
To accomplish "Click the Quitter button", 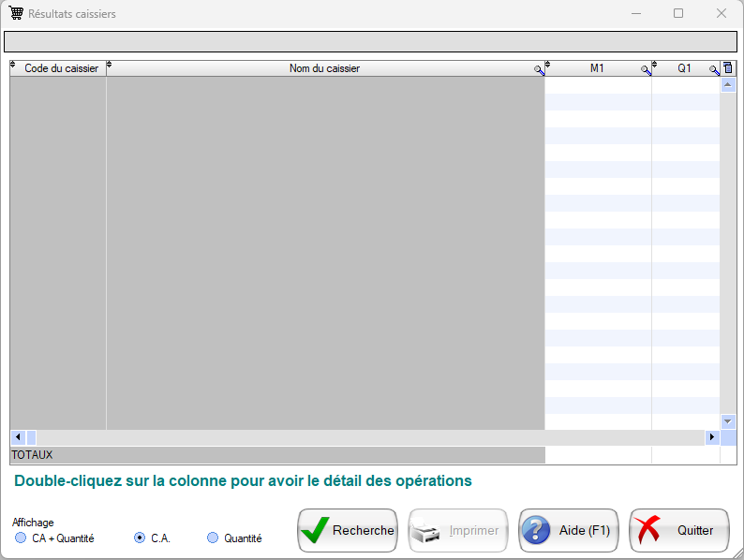I will [x=679, y=530].
